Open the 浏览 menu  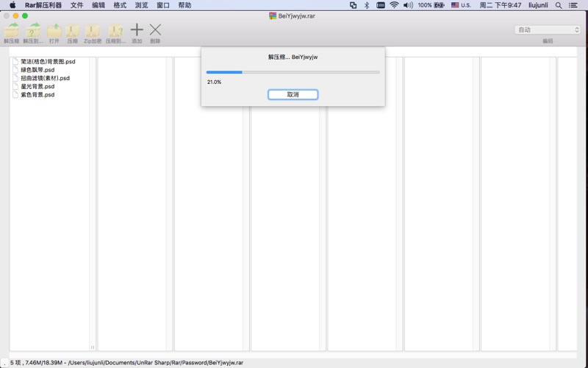(x=141, y=5)
